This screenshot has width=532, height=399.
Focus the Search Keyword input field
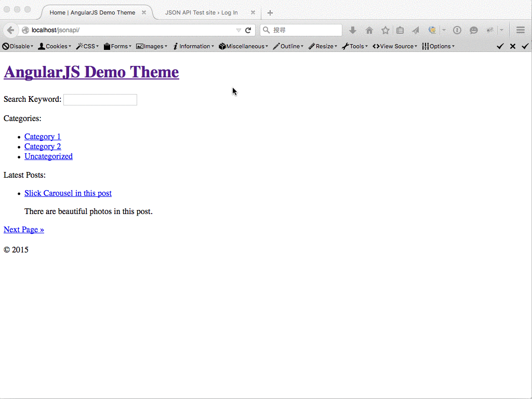(x=100, y=100)
